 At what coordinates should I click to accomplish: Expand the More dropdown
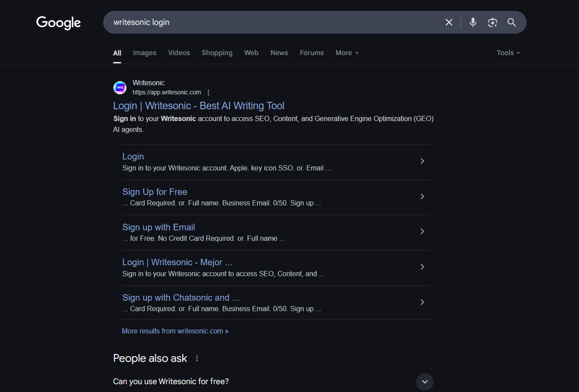[347, 53]
